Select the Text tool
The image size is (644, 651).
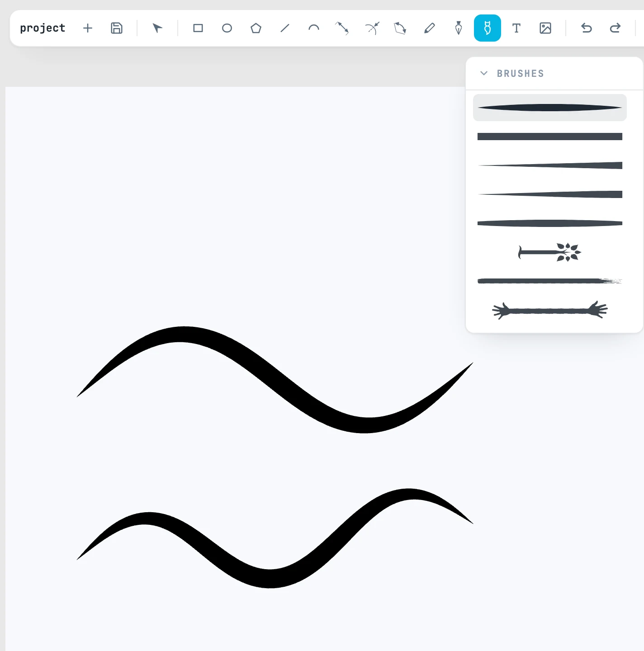pyautogui.click(x=516, y=28)
